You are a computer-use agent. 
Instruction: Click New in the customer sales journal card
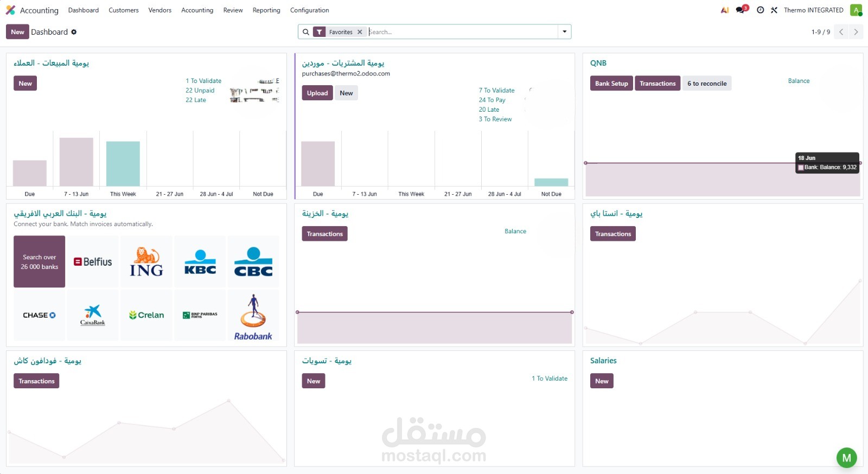click(x=25, y=84)
